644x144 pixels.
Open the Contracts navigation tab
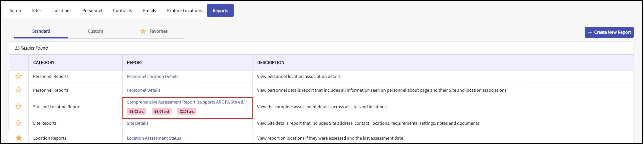[122, 11]
